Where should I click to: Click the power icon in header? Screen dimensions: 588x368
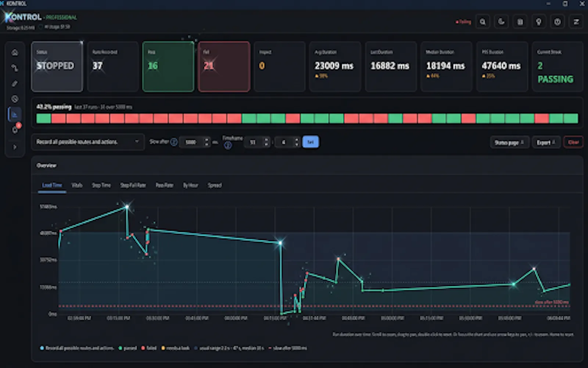(x=557, y=22)
